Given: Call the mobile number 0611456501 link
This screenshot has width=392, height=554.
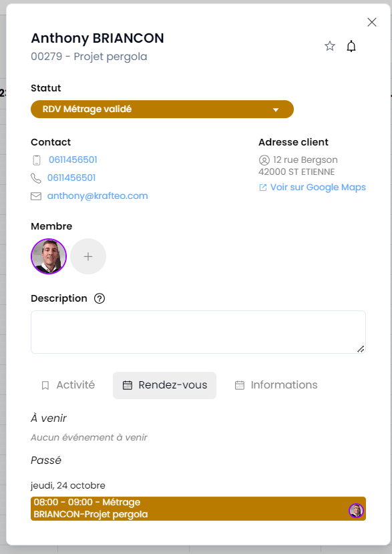Looking at the screenshot, I should 73,160.
